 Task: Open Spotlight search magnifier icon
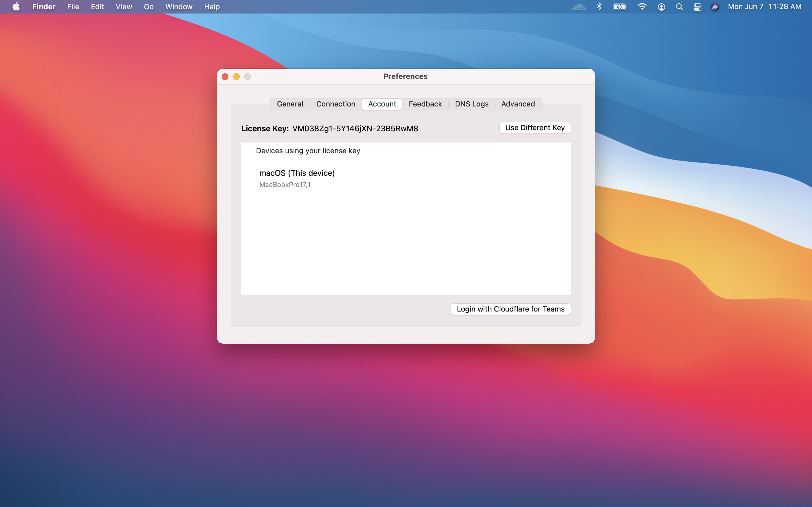679,7
